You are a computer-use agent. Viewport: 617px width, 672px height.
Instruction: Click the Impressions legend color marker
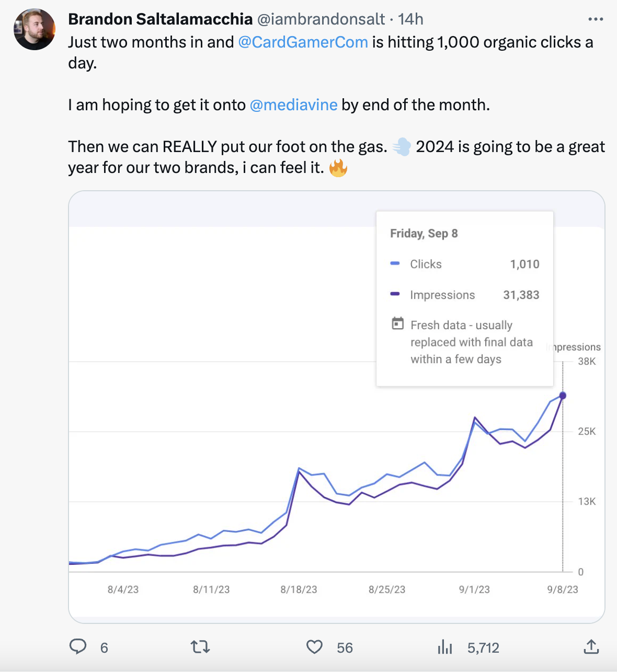[x=395, y=294]
